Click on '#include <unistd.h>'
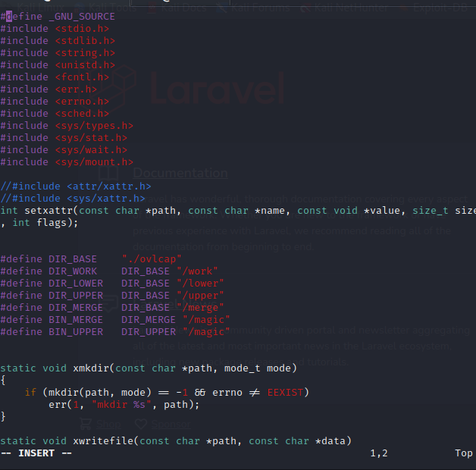 click(x=58, y=65)
